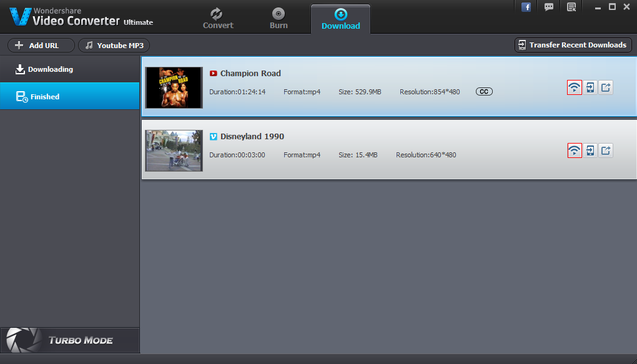This screenshot has width=637, height=364.
Task: Stream Champion Road via the Wi-Fi play icon
Action: tap(575, 87)
